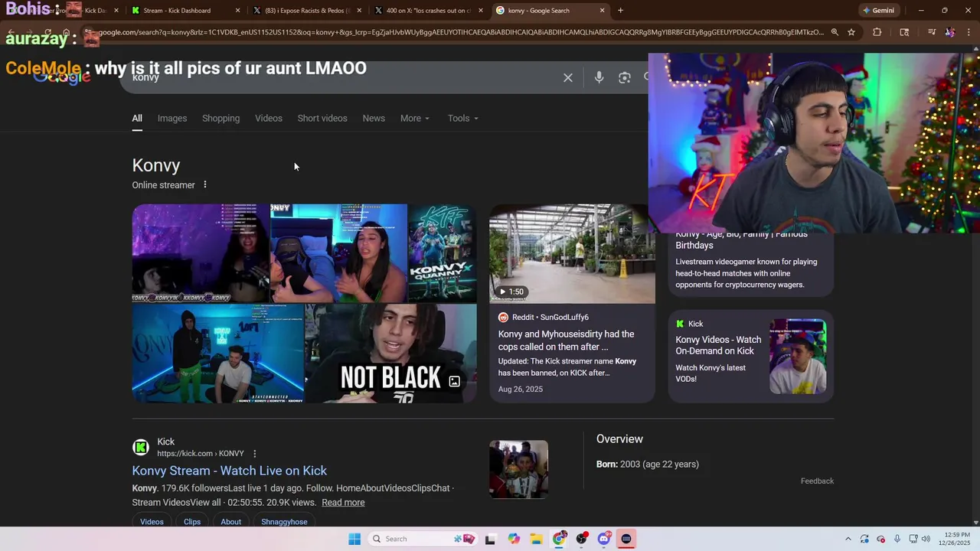Screen dimensions: 980x551
Task: Open Konvy Age, Bio, Family Famous Birthdays result
Action: [741, 240]
